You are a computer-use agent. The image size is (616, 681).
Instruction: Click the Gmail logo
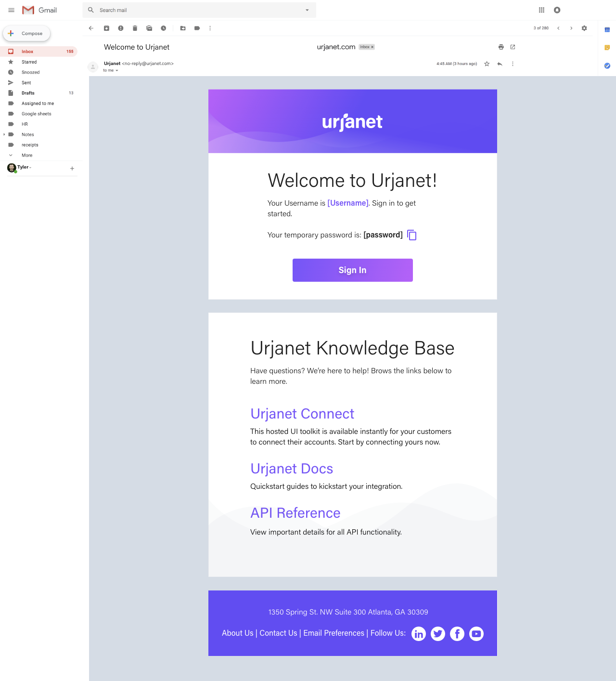[x=39, y=10]
